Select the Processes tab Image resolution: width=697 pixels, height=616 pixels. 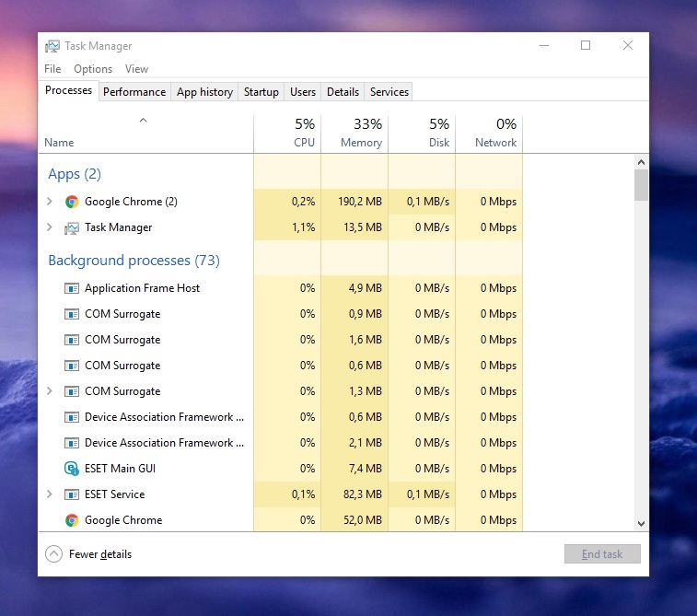point(68,90)
